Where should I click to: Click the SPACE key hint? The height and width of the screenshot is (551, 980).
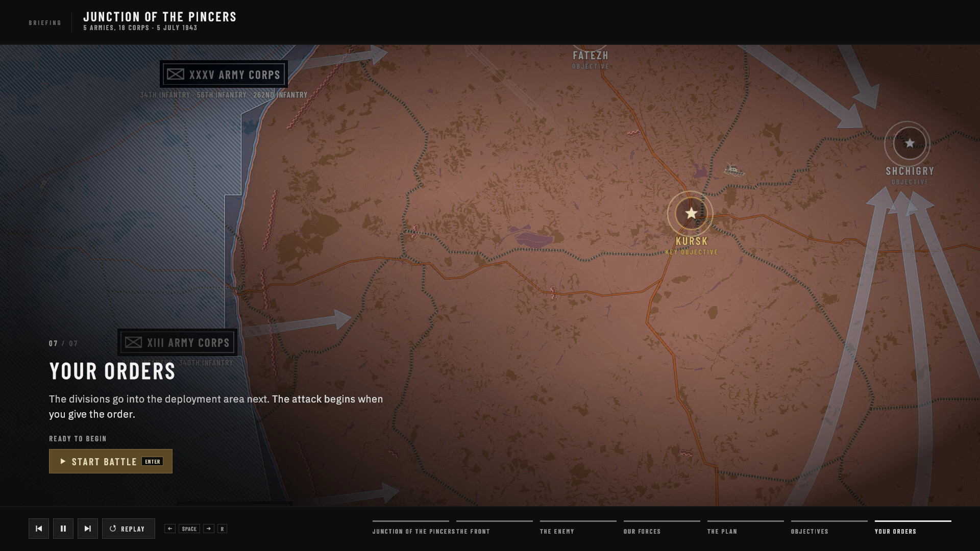pyautogui.click(x=189, y=529)
